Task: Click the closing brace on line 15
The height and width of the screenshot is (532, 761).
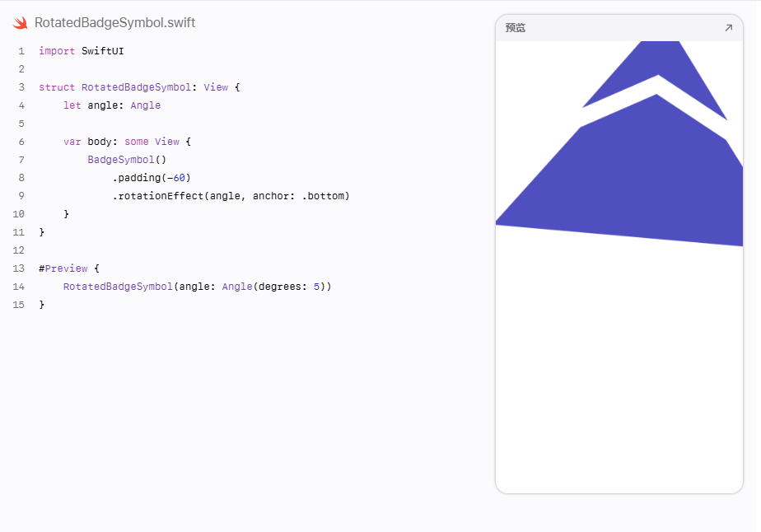Action: (42, 305)
